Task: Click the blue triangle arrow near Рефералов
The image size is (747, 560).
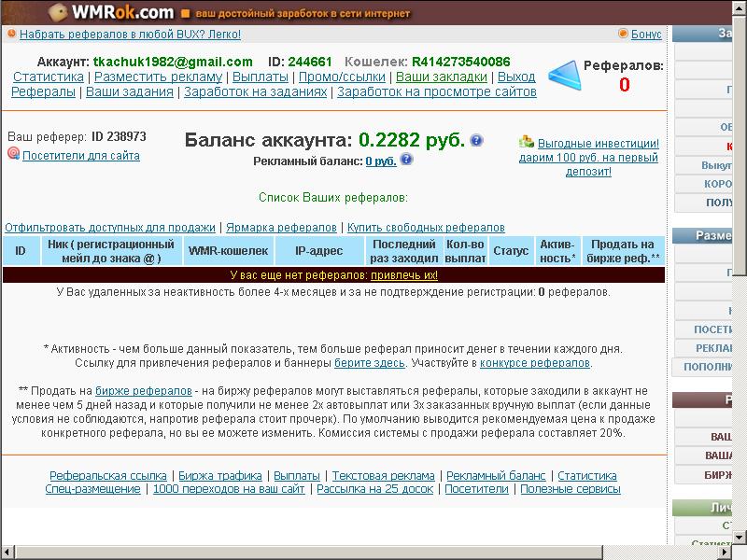Action: click(565, 76)
